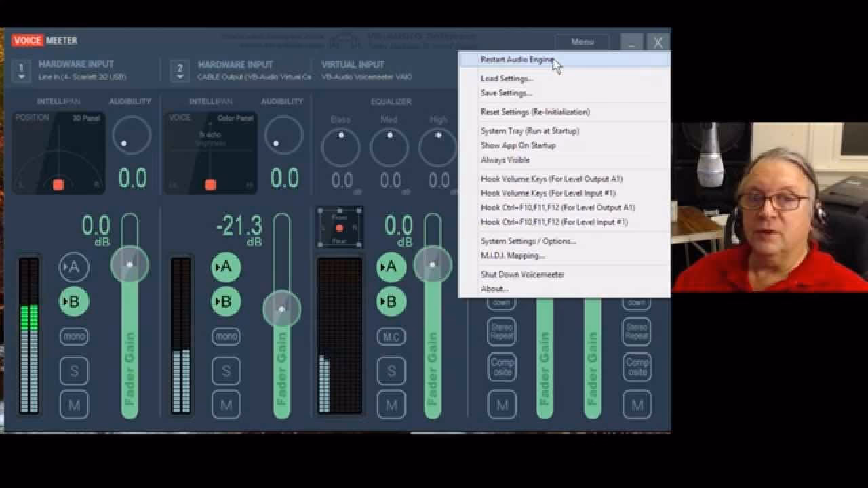Solo Hardware Input 1 with S button
The width and height of the screenshot is (868, 488).
74,371
